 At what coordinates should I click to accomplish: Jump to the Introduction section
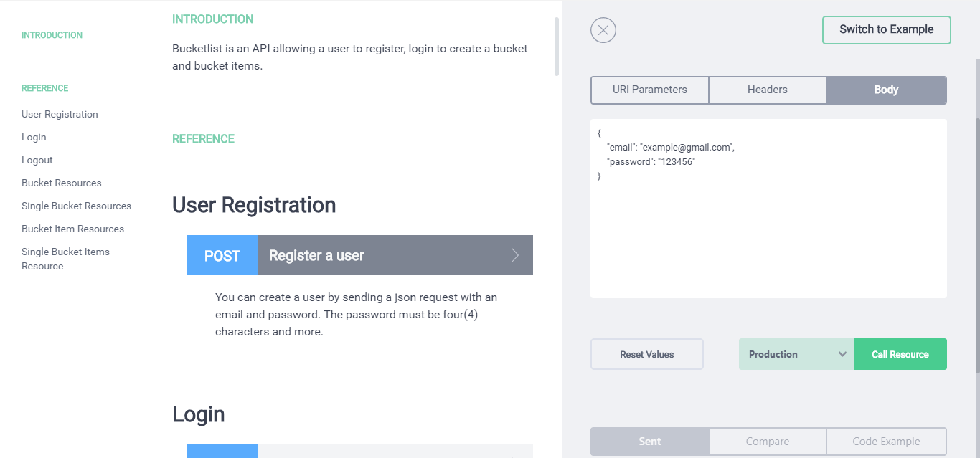52,34
